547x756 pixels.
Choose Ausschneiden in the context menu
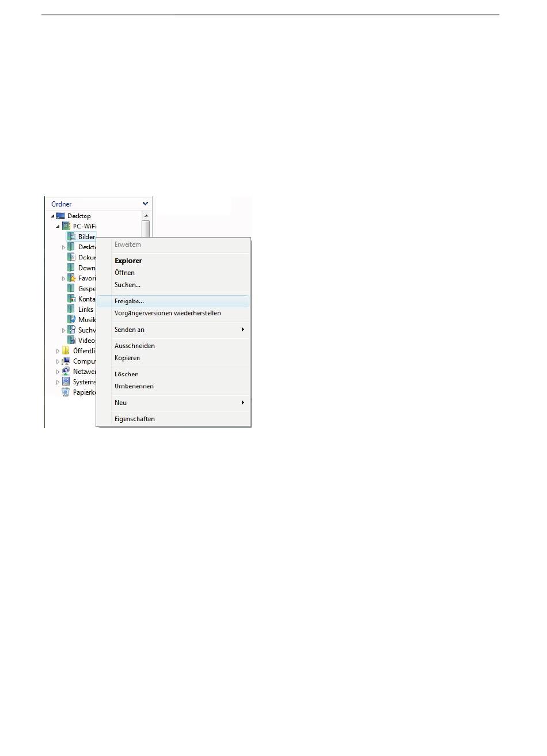tap(173, 346)
